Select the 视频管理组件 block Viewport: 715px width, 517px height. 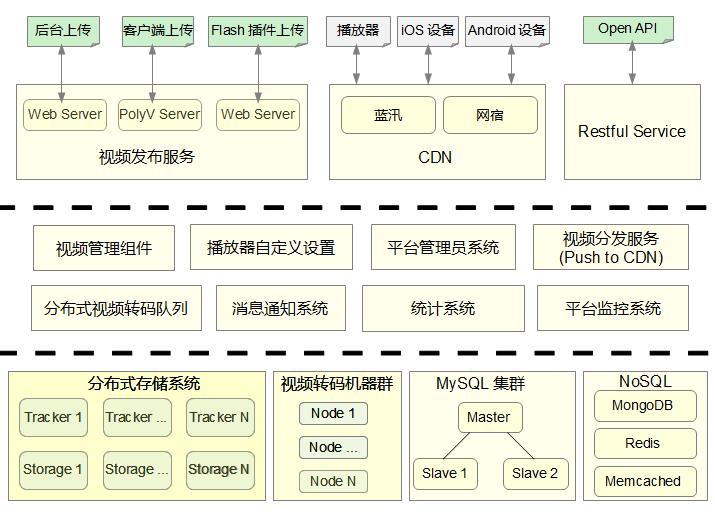tap(104, 248)
